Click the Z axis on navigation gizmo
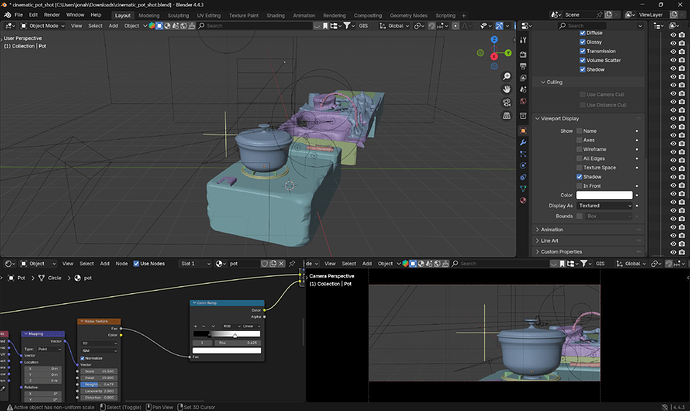This screenshot has width=690, height=411. click(x=494, y=40)
